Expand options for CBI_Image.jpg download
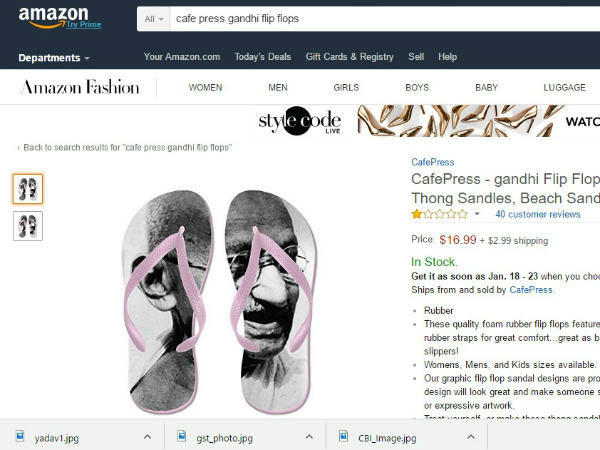The height and width of the screenshot is (450, 600). (471, 437)
